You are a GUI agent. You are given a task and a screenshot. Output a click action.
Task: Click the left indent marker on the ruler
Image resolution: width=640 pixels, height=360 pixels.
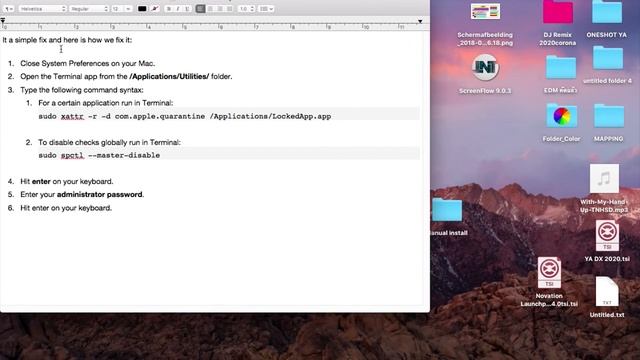(3, 20)
